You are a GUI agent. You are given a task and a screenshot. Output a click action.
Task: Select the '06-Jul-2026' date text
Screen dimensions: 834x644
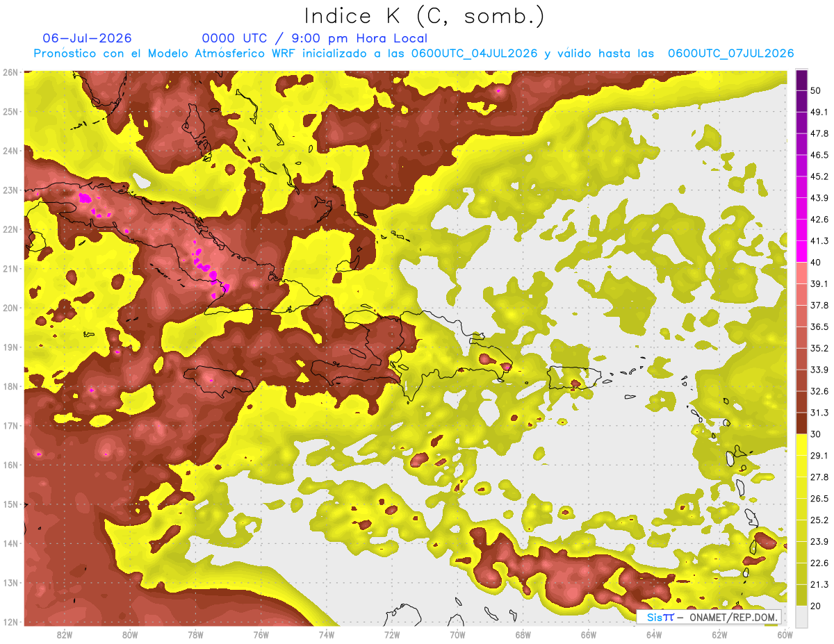87,38
